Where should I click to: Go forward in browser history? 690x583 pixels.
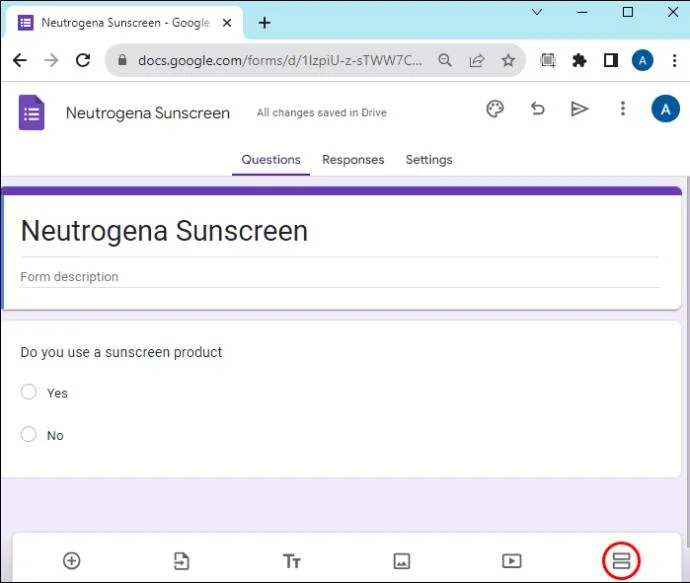[51, 60]
